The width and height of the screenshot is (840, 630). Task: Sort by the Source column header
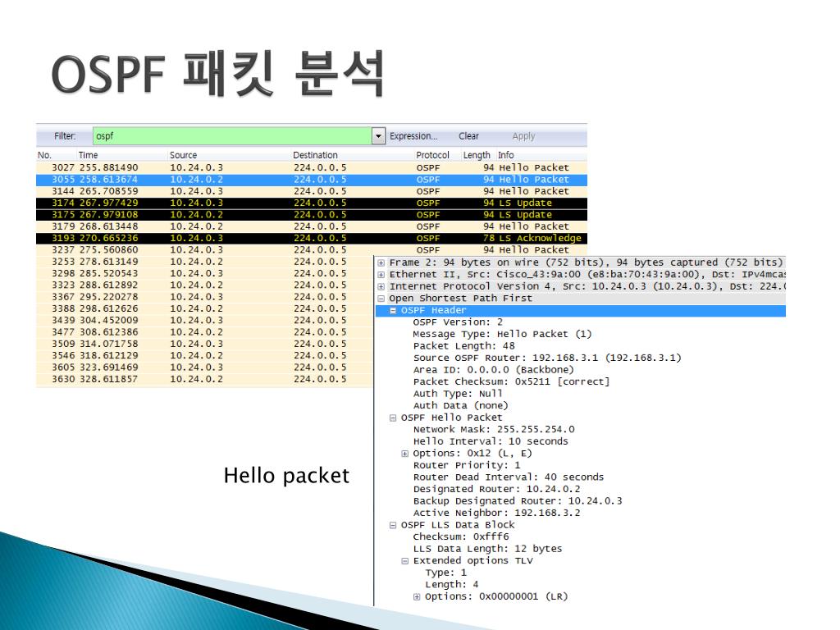coord(183,155)
